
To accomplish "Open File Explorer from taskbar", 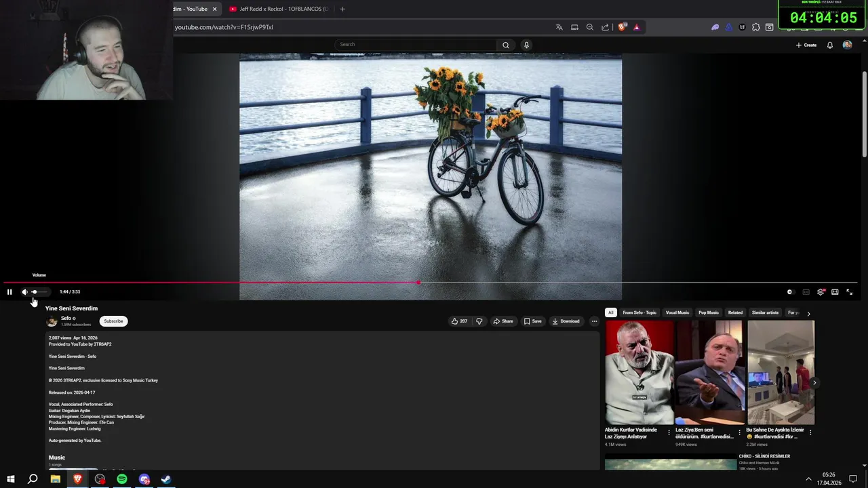I will tap(56, 479).
